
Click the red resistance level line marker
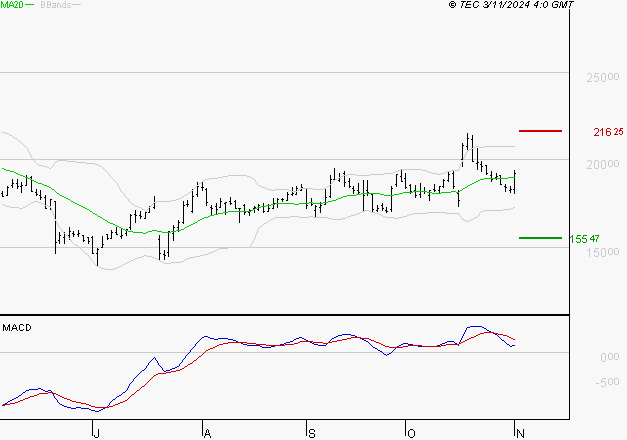pyautogui.click(x=540, y=131)
